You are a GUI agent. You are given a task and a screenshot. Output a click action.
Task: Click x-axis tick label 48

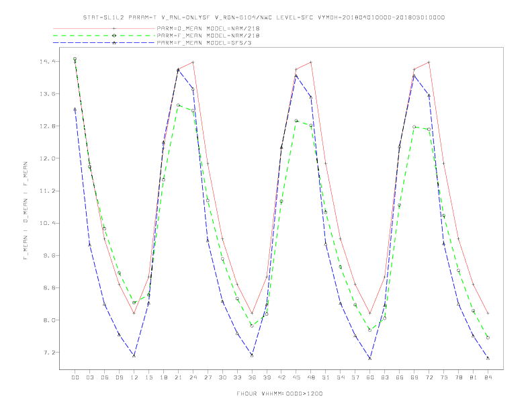311,377
